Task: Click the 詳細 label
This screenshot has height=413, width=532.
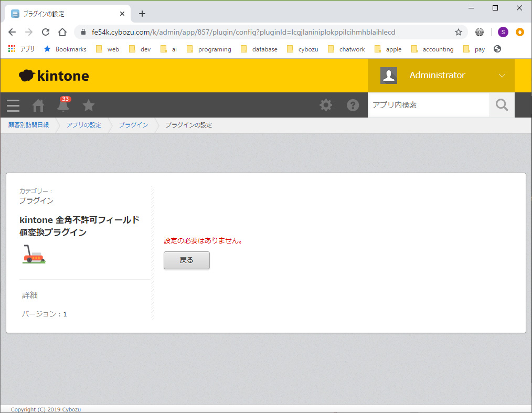Action: coord(30,295)
